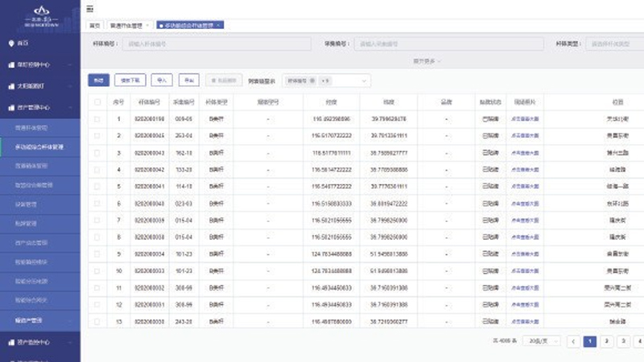This screenshot has height=362, width=644.
Task: Close the 普通杆体管理 tab using its x
Action: pyautogui.click(x=147, y=26)
